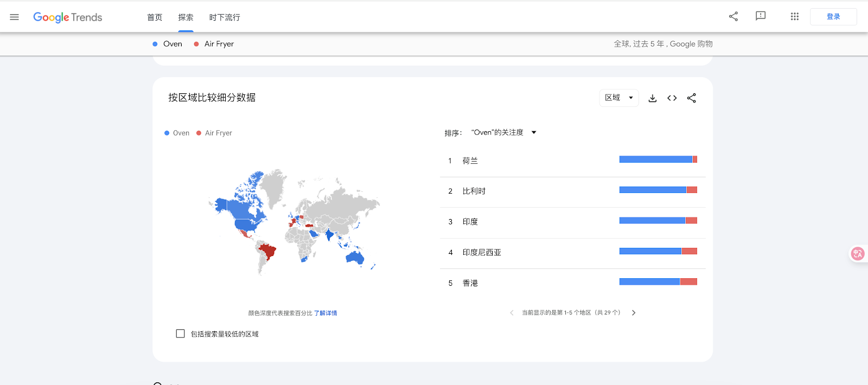Click the Air Fryer term in sticky header
Viewport: 868px width, 385px height.
pyautogui.click(x=219, y=44)
